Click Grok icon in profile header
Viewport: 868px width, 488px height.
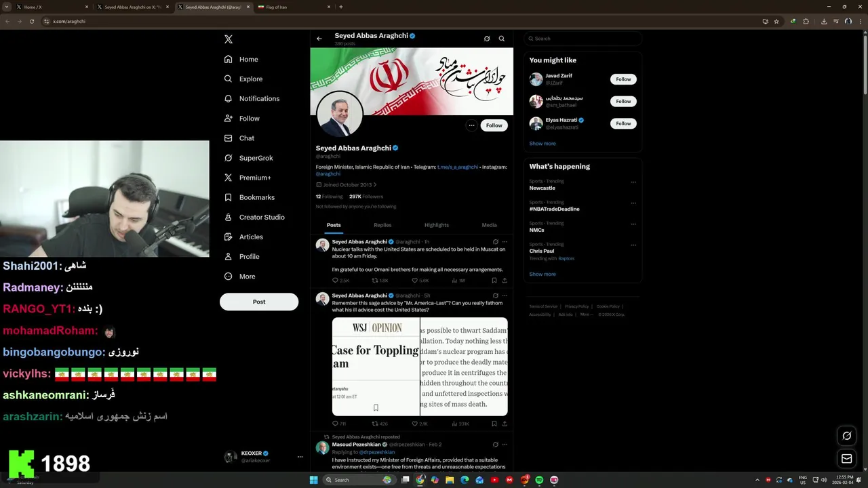pos(487,39)
